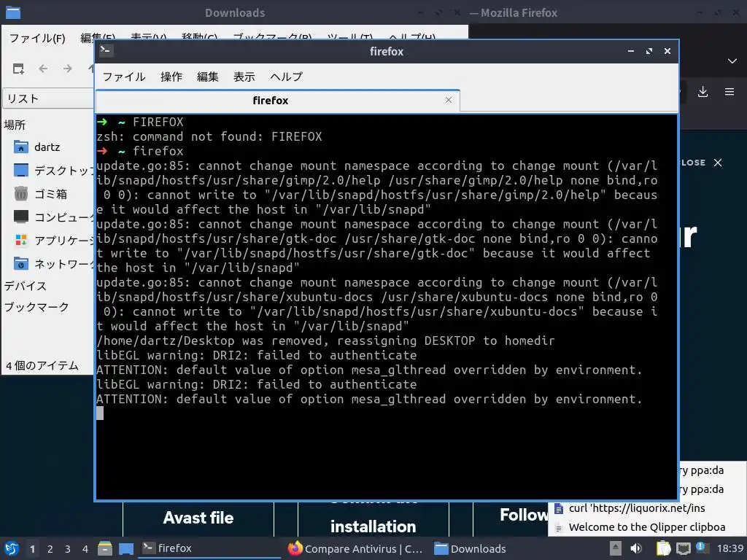Open the 編集 menu in terminal
Viewport: 747px width, 560px height.
tap(208, 77)
